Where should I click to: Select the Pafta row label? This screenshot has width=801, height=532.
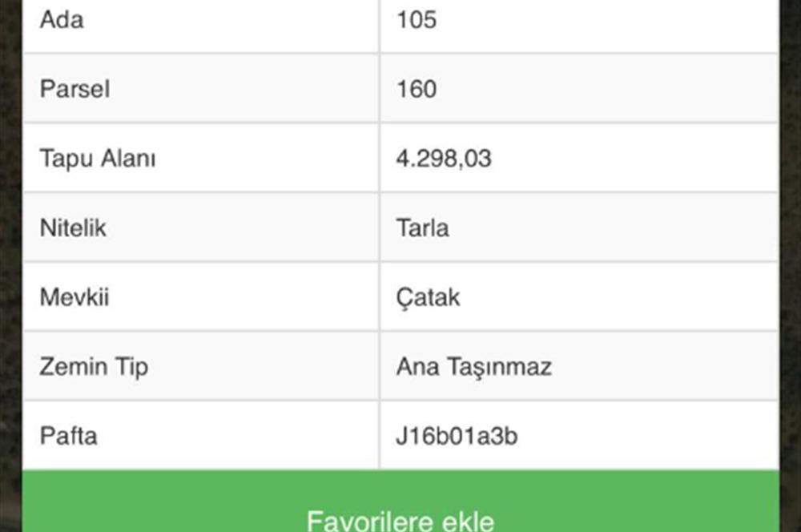[68, 436]
